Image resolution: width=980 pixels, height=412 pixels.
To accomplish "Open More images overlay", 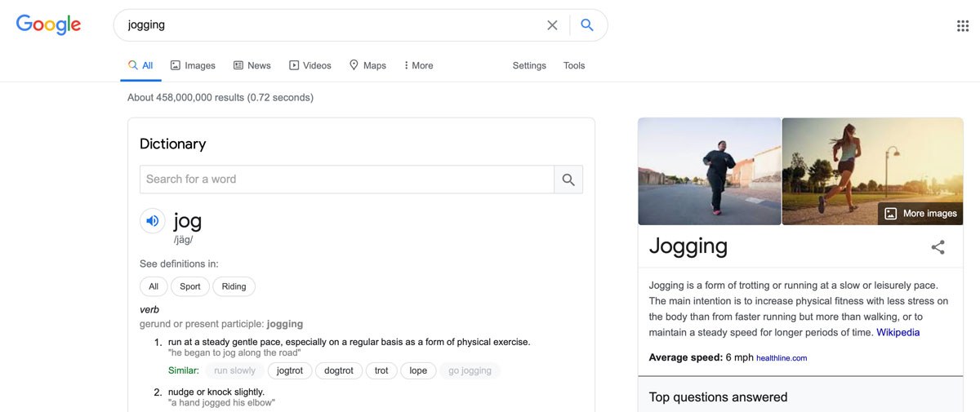I will click(920, 214).
